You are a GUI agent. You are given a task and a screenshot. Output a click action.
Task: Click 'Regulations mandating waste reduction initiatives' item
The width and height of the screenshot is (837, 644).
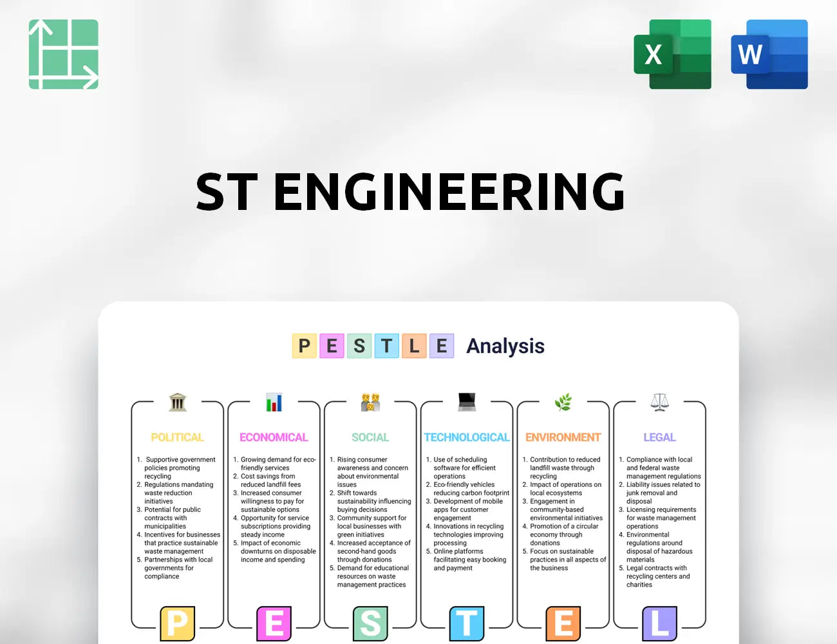click(175, 493)
